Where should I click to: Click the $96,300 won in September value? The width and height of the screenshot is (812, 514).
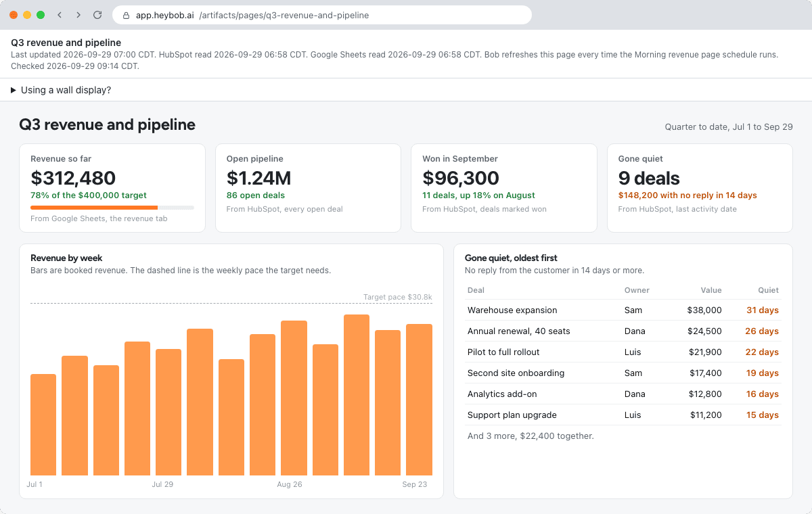pos(461,178)
